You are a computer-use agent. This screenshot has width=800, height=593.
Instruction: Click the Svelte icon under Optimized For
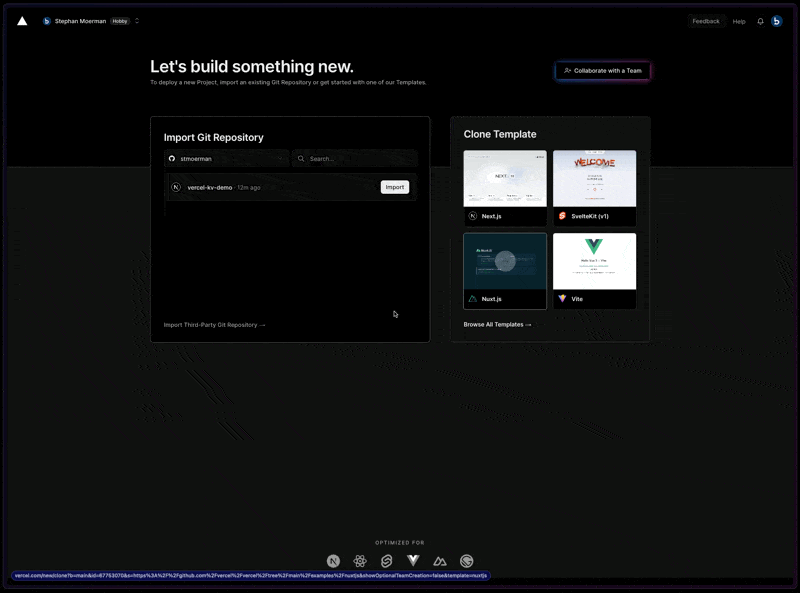tap(386, 561)
